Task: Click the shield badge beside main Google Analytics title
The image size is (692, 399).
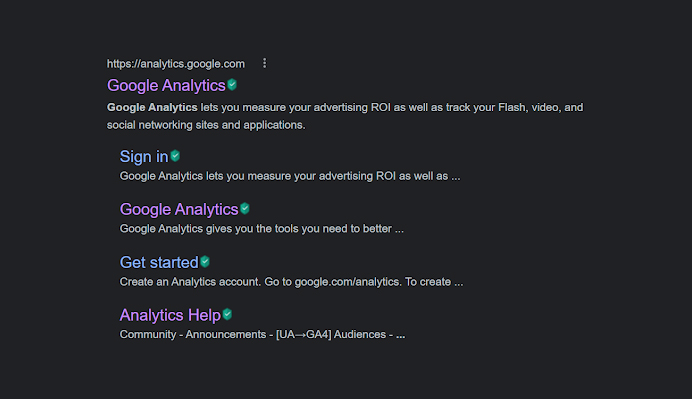Action: coord(232,85)
